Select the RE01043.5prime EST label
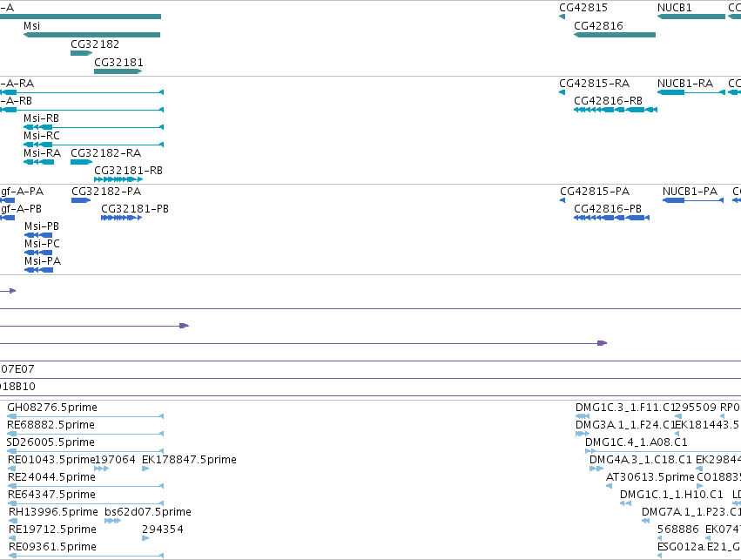This screenshot has height=560, width=741. click(51, 460)
